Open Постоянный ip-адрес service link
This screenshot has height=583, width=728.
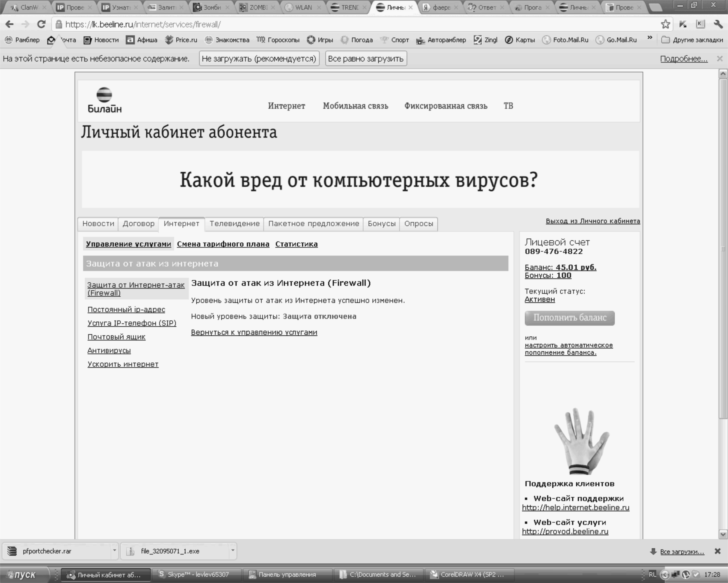click(x=126, y=309)
